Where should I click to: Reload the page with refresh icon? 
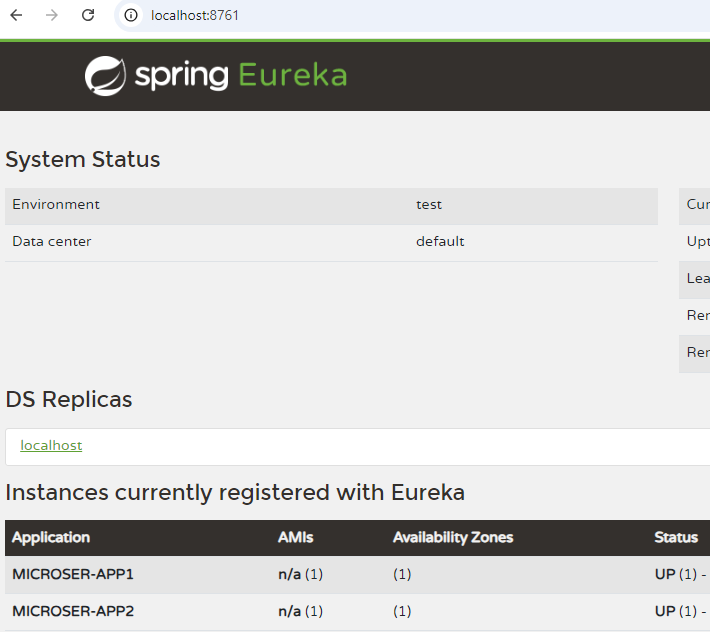(88, 15)
